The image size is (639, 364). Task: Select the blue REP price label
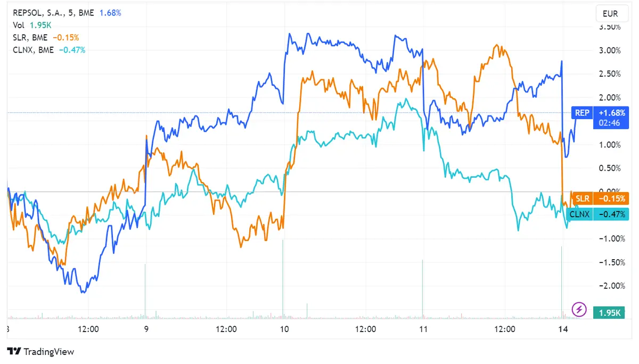581,112
